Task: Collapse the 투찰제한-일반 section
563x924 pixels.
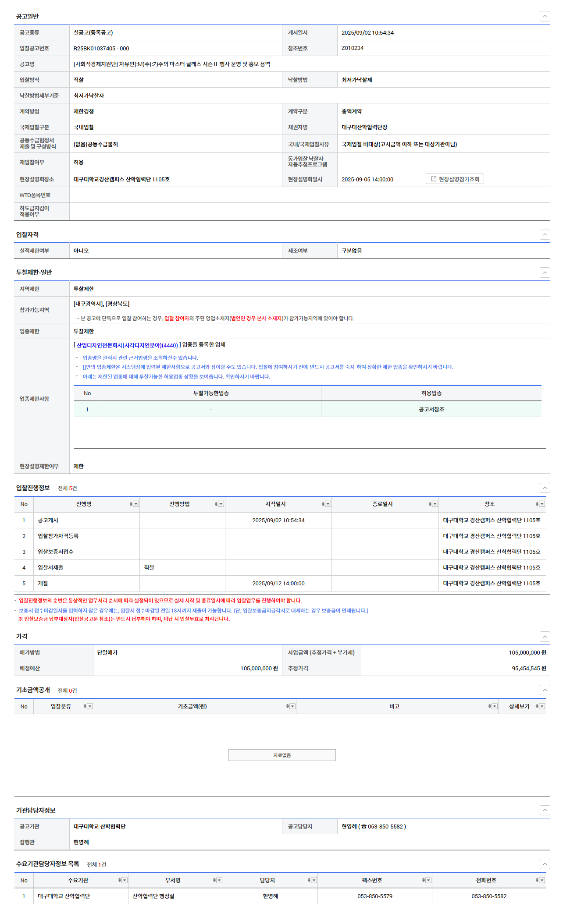Action: 545,272
